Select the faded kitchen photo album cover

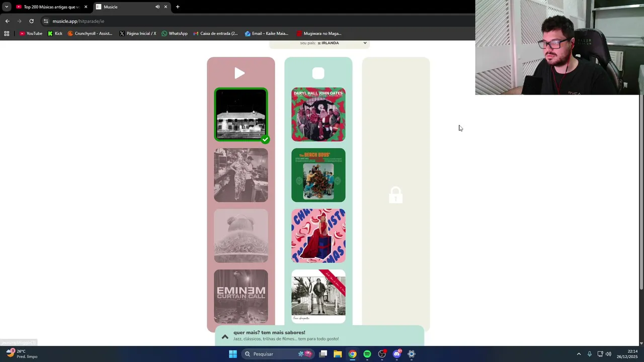pos(241,175)
